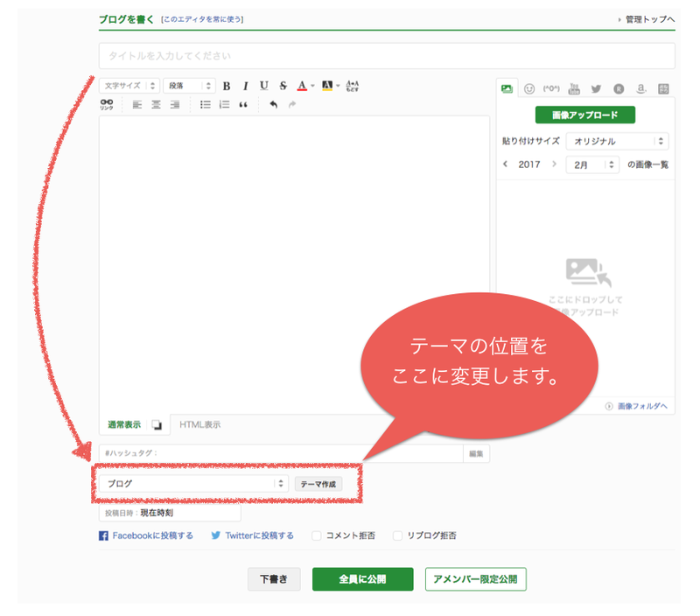Screen dimensions: 700x616
Task: Apply italic formatting
Action: 245,86
